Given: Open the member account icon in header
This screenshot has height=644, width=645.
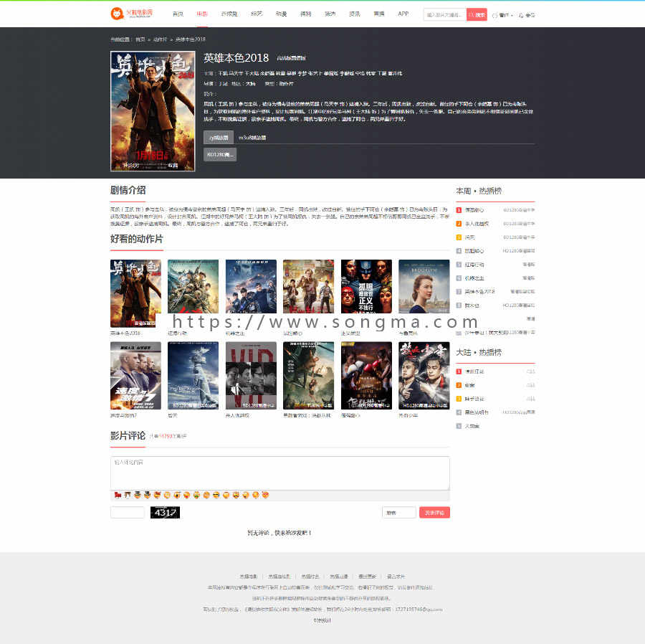Looking at the screenshot, I should 527,15.
